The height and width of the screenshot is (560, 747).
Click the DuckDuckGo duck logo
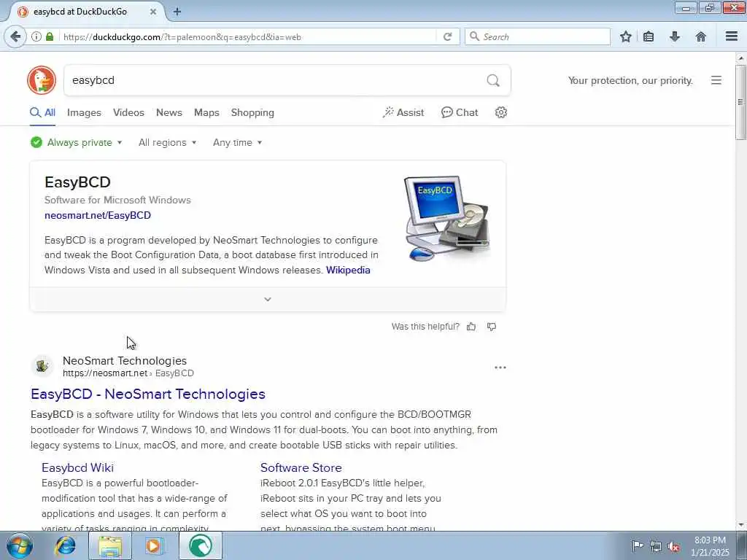[x=42, y=80]
